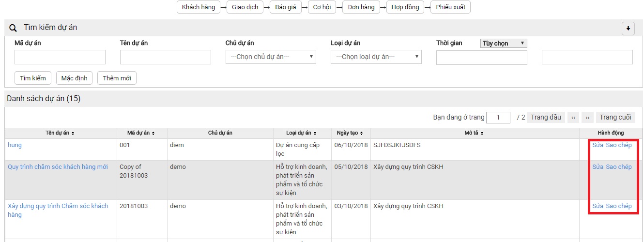Open the Chọn chủ dự án dropdown
The width and height of the screenshot is (644, 242).
tap(271, 57)
